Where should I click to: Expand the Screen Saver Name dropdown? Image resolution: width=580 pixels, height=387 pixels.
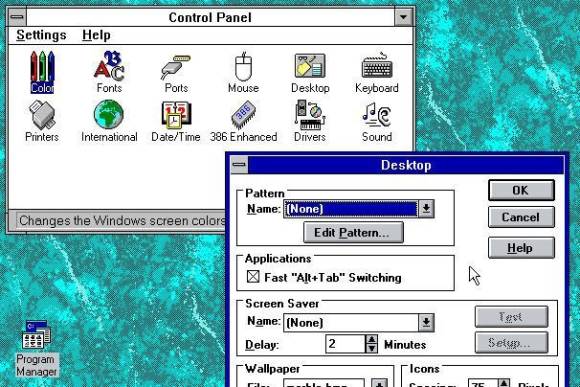pos(426,322)
